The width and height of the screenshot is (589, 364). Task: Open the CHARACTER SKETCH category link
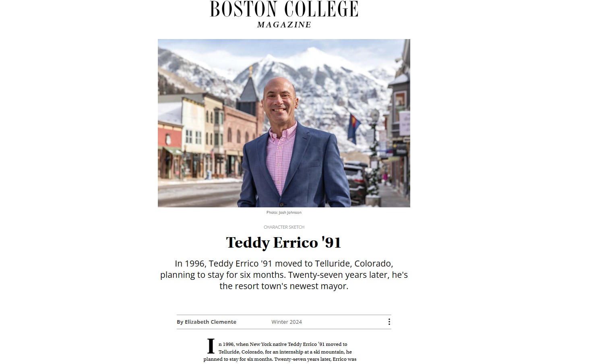pos(283,227)
